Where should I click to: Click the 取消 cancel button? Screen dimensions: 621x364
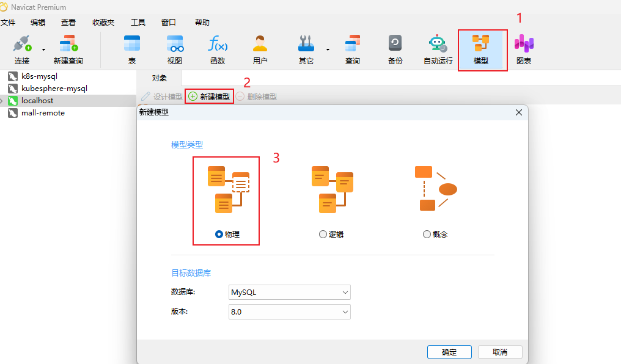[x=500, y=352]
